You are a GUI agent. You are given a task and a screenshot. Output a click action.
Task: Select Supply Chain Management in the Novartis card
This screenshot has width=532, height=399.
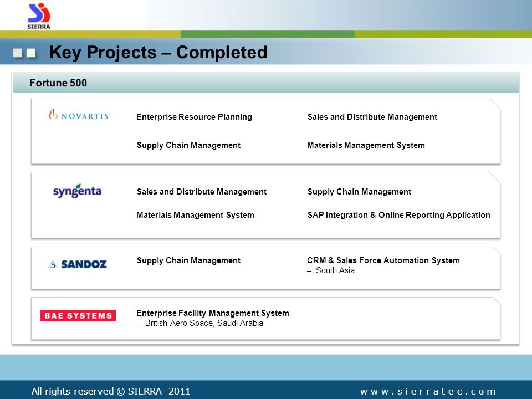188,145
